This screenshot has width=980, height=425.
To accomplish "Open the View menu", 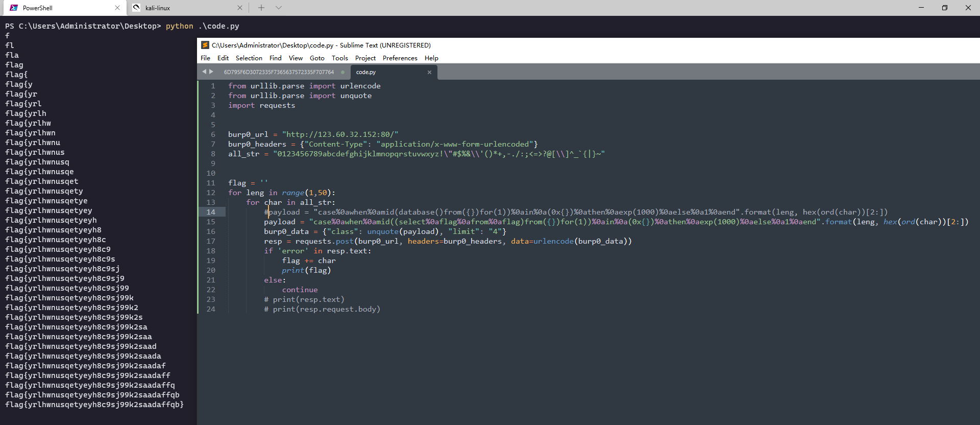I will [x=296, y=58].
